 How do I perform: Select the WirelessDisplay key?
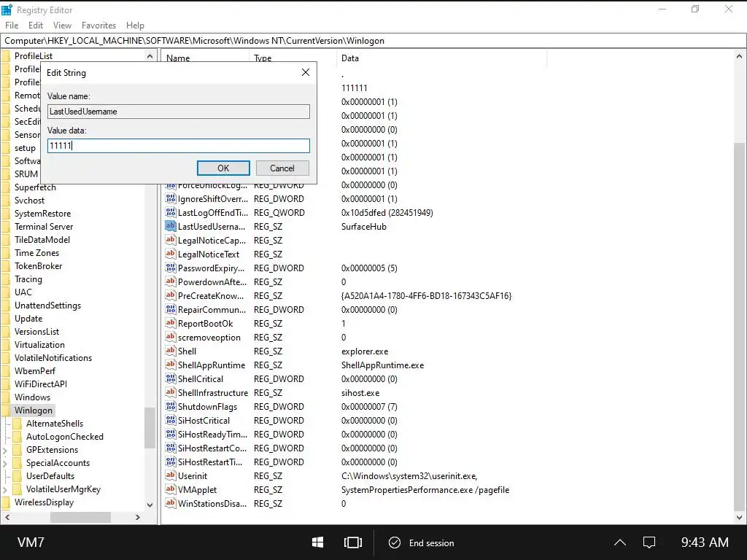[x=44, y=502]
